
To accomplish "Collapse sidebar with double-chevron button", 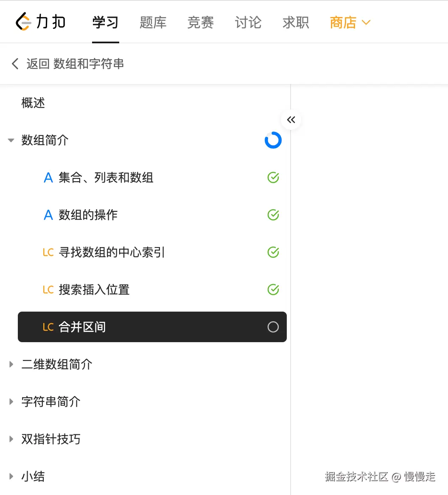I will pos(291,120).
